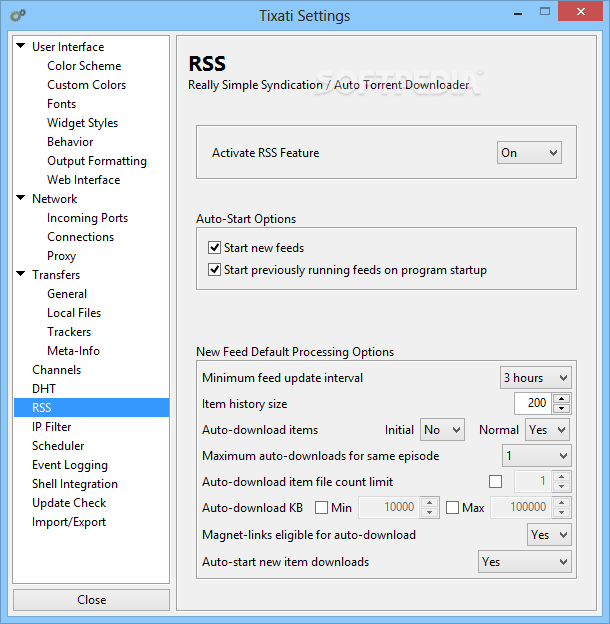Screen dimensions: 610x624
Task: Open Magnet-links eligible for auto-download dropdown
Action: tap(550, 535)
